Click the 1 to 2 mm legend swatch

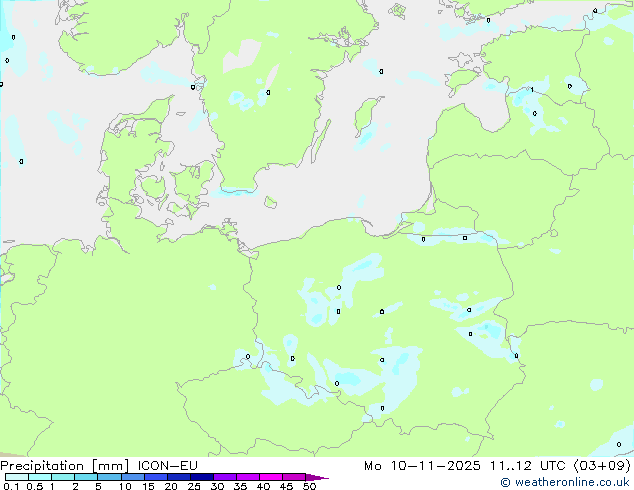click(x=63, y=477)
